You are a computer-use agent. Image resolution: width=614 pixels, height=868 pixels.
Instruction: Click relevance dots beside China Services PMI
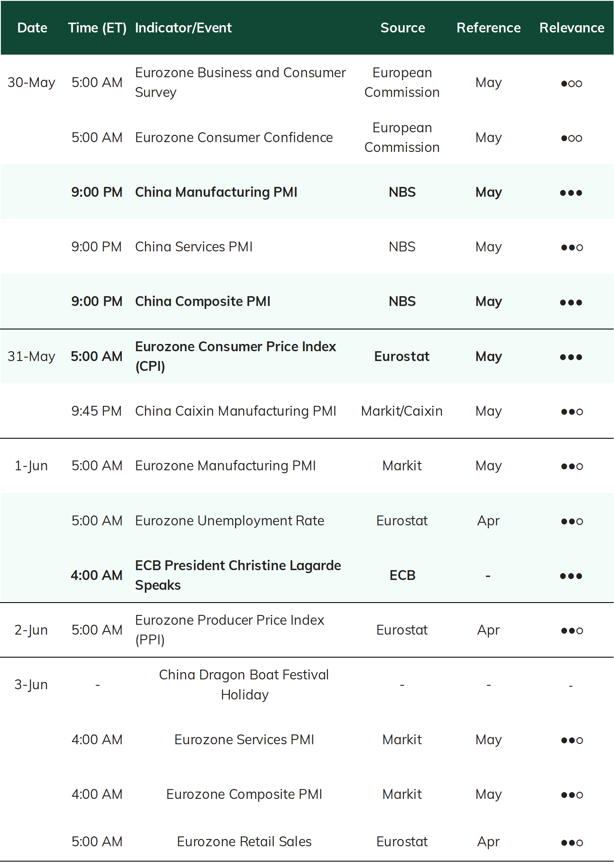pos(572,248)
